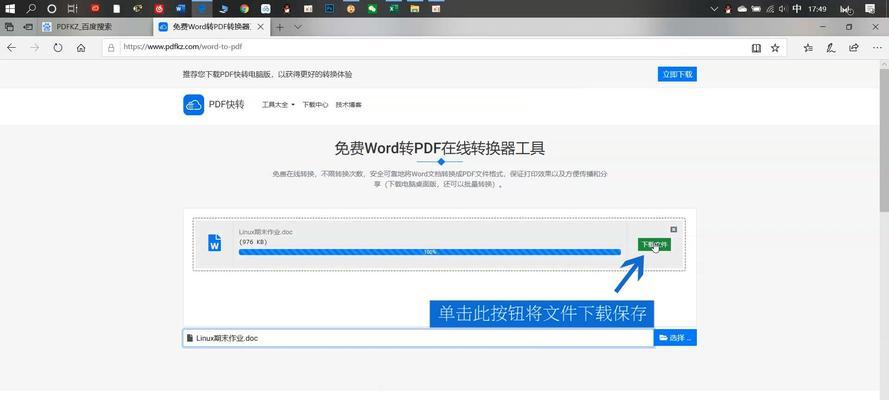Share this page icon
889x400 pixels.
[853, 48]
